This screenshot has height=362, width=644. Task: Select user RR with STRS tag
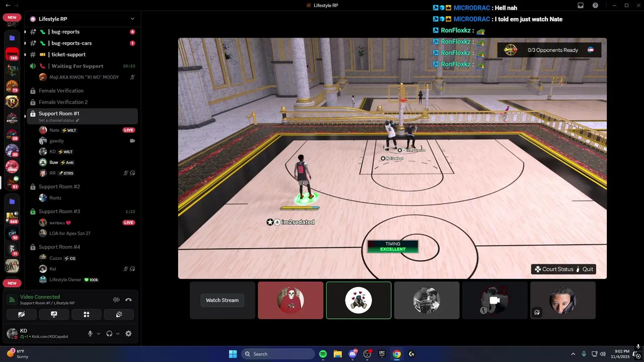(x=87, y=173)
